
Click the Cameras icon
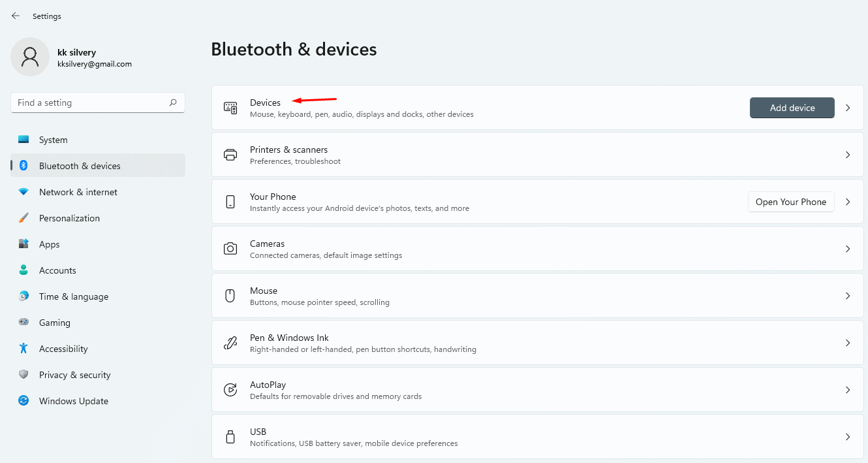click(230, 249)
